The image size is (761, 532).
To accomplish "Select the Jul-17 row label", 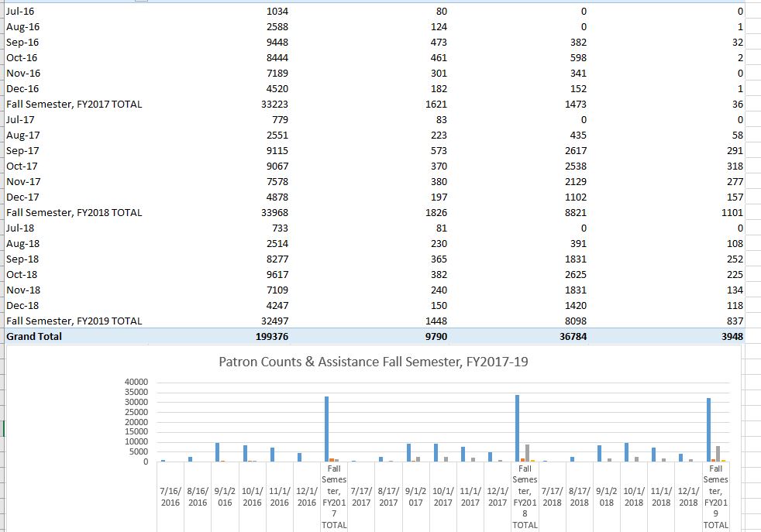I will (20, 120).
